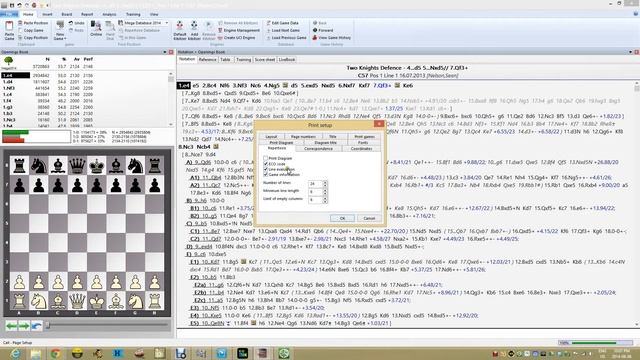Click the Add Kibitzer icon
This screenshot has height=360, width=640.
point(194,30)
